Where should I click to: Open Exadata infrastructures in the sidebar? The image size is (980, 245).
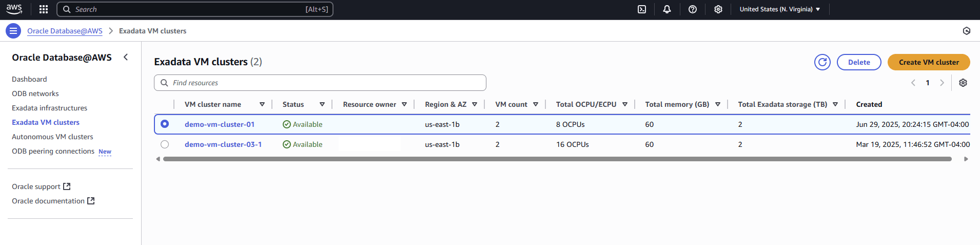click(50, 108)
